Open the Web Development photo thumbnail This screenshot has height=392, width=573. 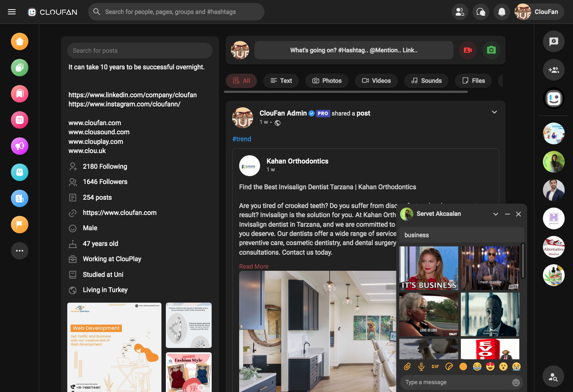[x=114, y=347]
